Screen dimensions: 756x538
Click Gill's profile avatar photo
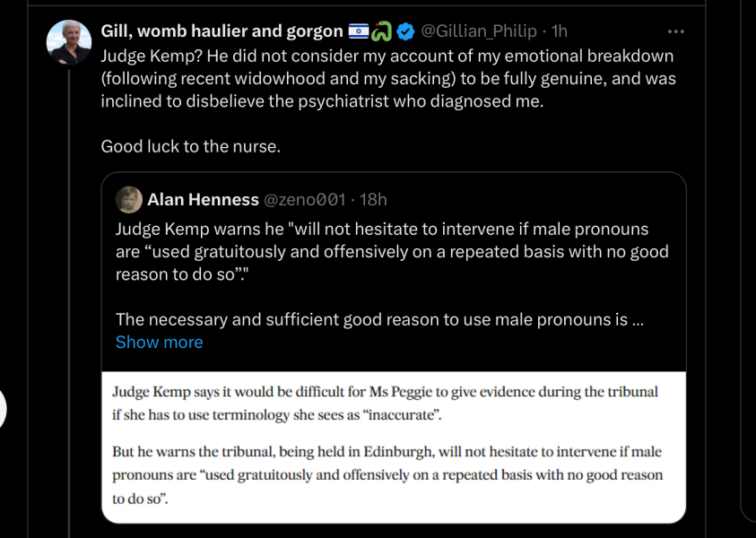[x=69, y=42]
